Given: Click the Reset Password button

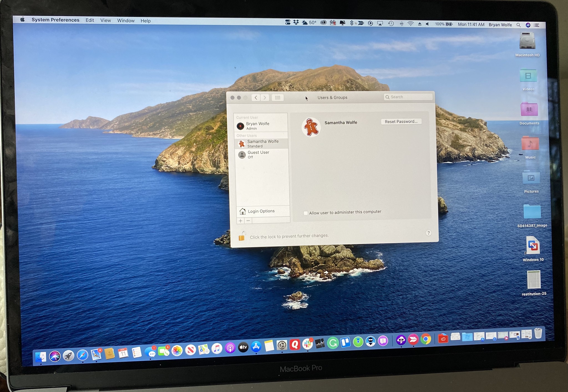Looking at the screenshot, I should coord(401,122).
